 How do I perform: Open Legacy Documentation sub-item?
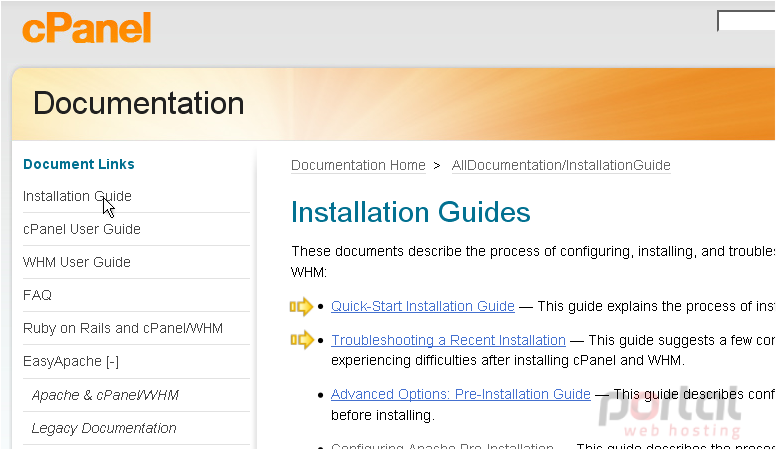click(x=104, y=428)
